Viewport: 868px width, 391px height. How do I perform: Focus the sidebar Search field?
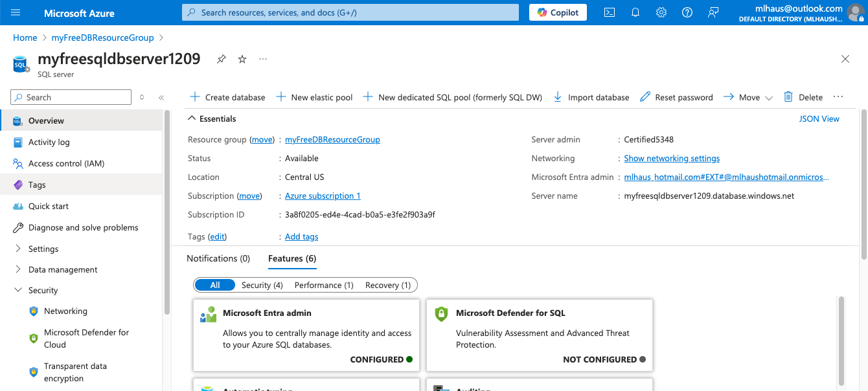point(71,97)
